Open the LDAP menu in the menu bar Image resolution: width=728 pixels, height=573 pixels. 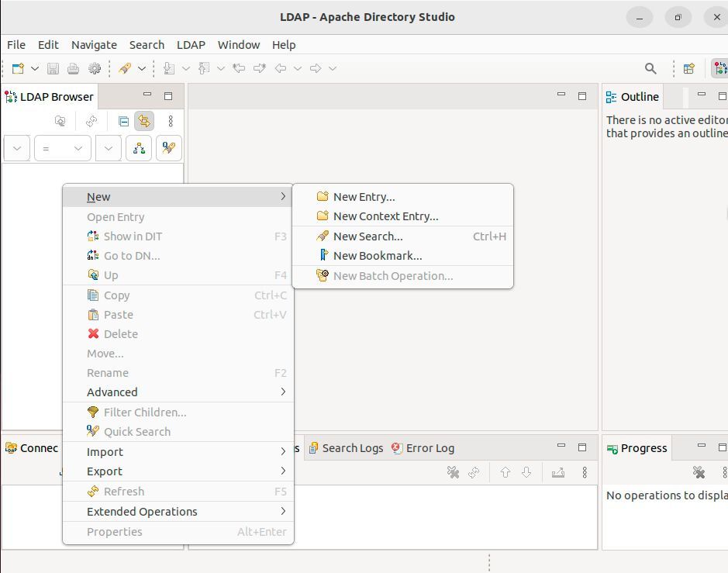pos(191,45)
